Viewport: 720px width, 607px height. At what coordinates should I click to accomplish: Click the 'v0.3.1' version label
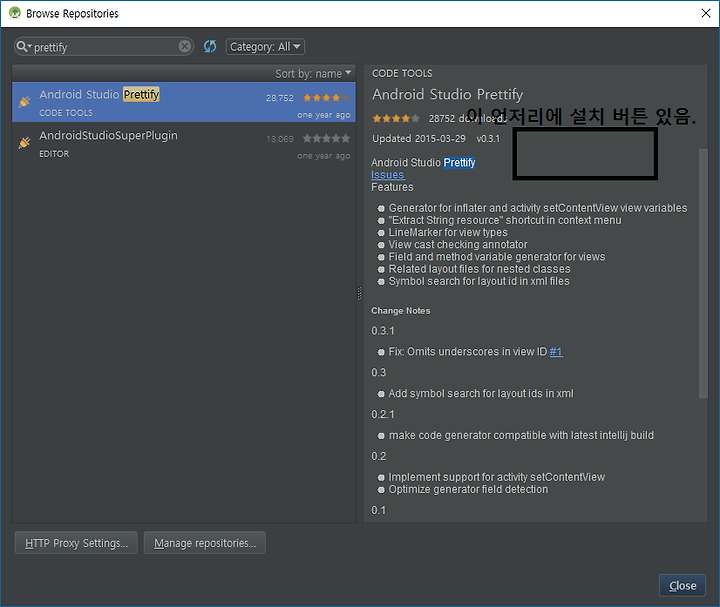(x=488, y=139)
